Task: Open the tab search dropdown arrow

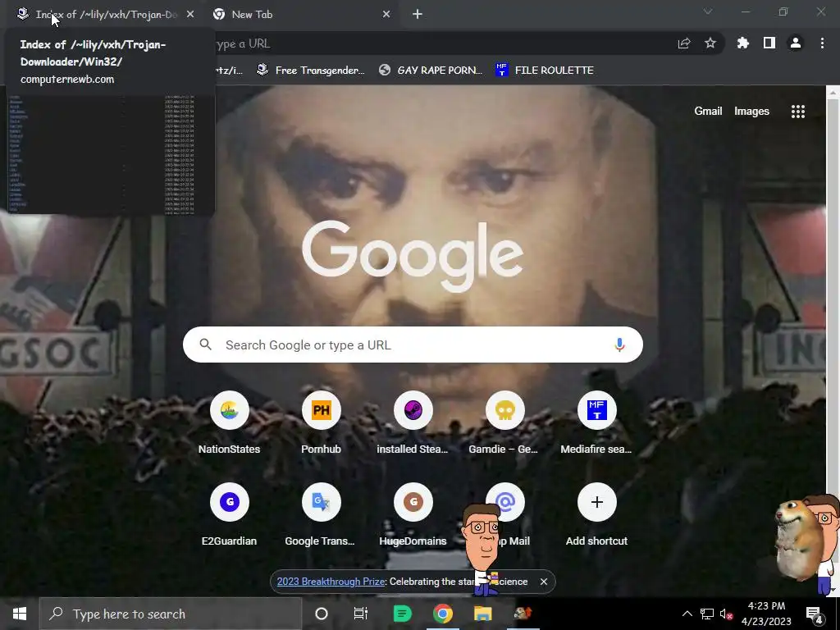Action: [x=708, y=11]
